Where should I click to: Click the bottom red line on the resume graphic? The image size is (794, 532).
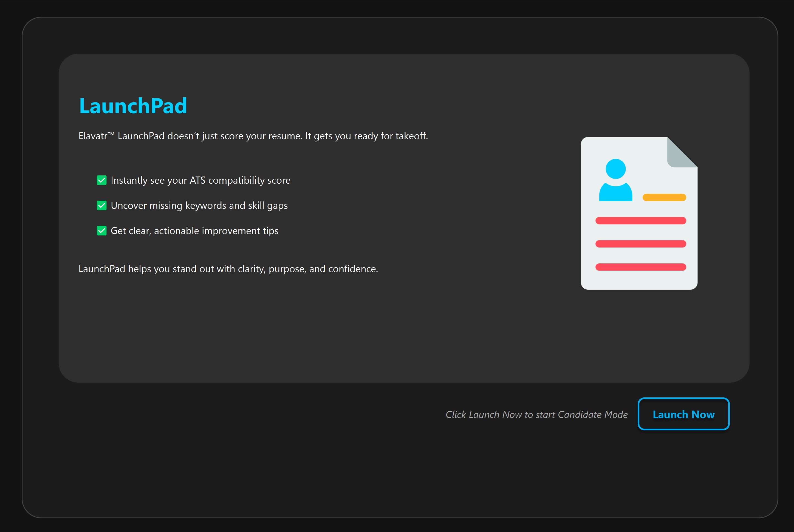click(x=640, y=267)
